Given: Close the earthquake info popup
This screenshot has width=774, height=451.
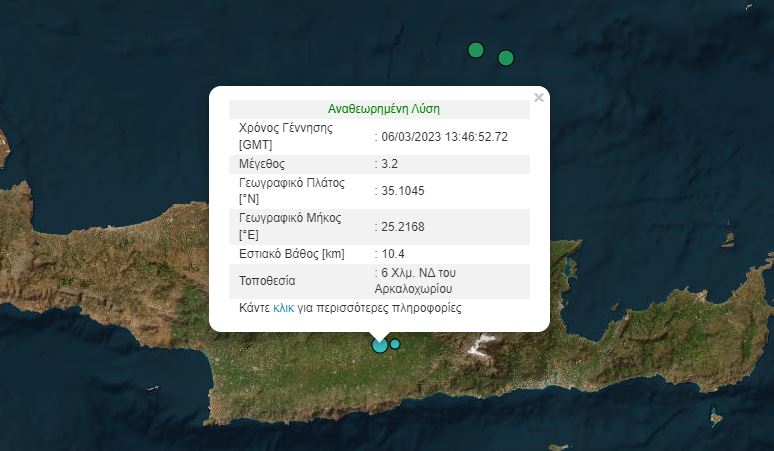Looking at the screenshot, I should tap(539, 98).
